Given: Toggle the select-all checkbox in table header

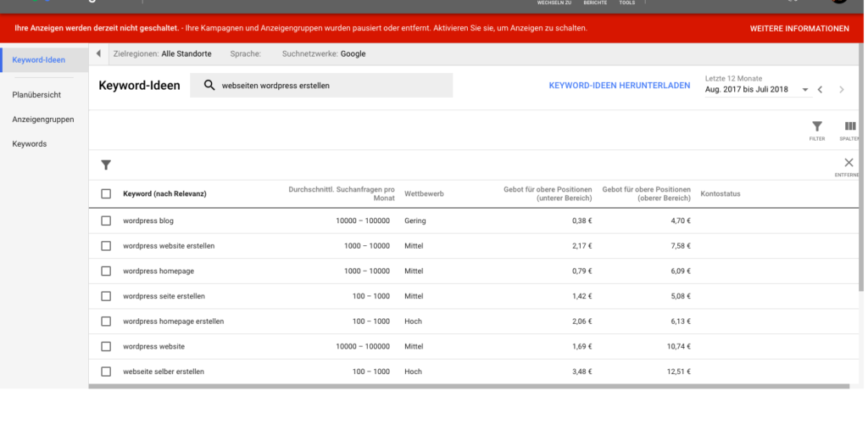Looking at the screenshot, I should [x=106, y=194].
